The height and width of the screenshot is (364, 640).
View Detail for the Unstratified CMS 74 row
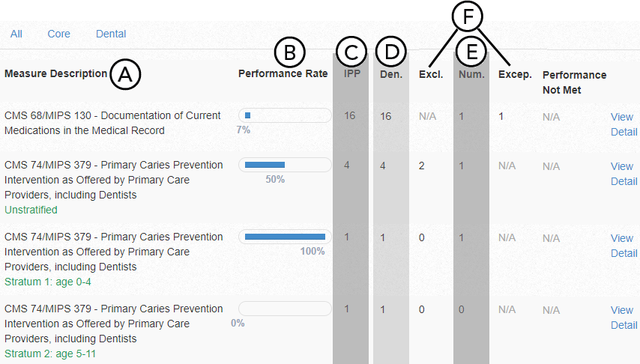[x=623, y=174]
